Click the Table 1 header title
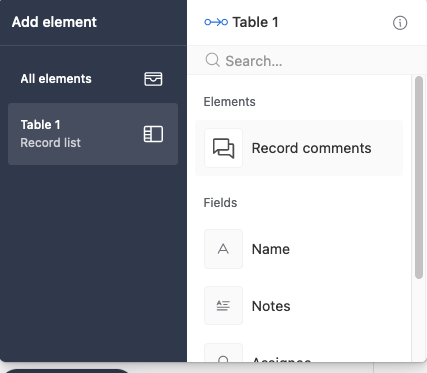The width and height of the screenshot is (427, 373). (x=255, y=22)
